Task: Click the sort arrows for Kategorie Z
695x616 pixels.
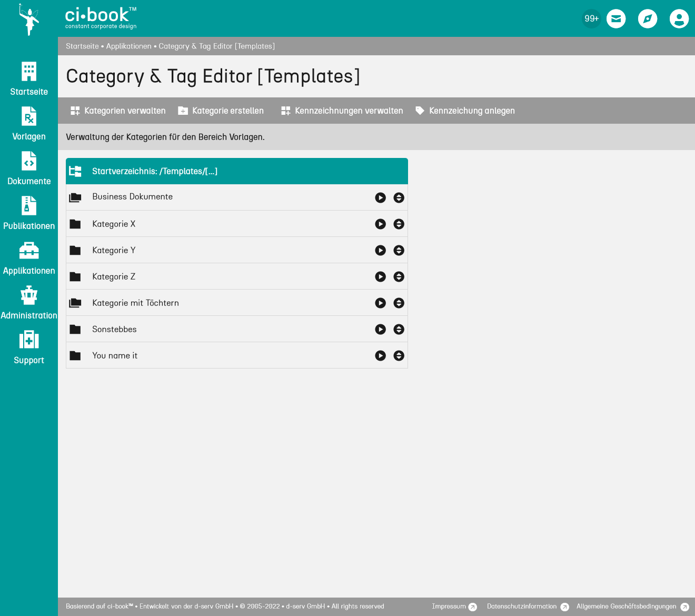Action: click(399, 276)
